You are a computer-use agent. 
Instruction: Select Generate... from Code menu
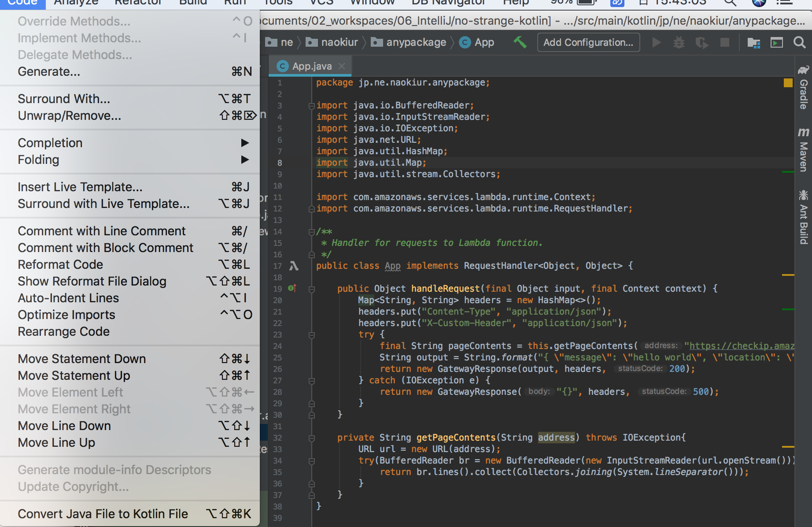coord(130,71)
